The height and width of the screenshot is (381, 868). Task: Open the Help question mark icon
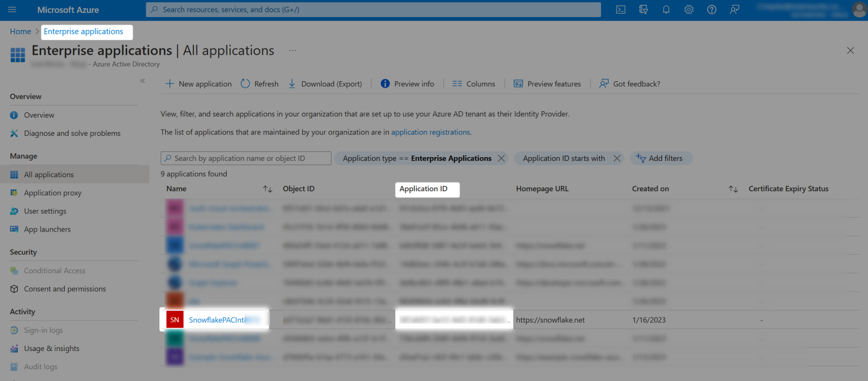[711, 10]
